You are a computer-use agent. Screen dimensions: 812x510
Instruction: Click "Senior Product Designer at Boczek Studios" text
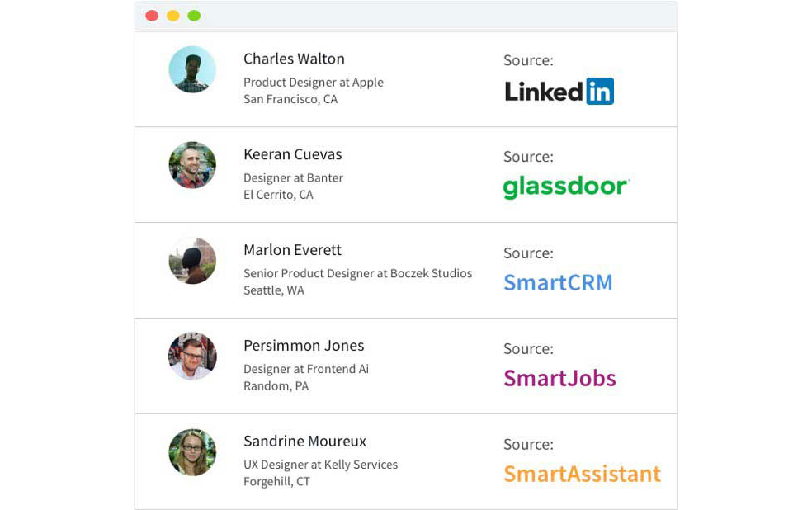tap(357, 273)
